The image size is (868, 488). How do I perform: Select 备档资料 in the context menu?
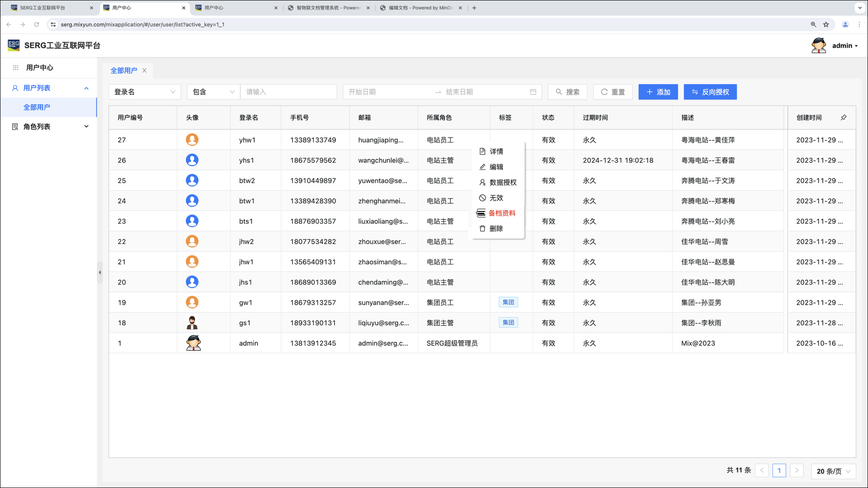click(501, 213)
